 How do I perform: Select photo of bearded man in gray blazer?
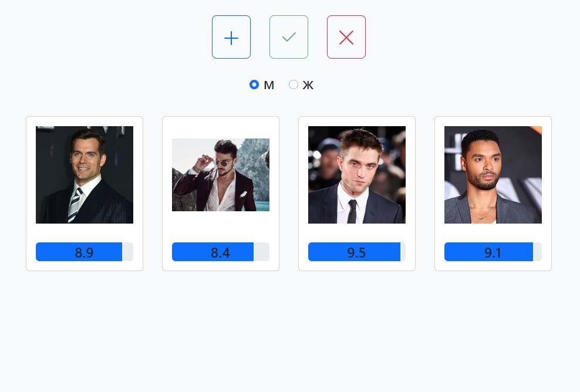point(493,175)
